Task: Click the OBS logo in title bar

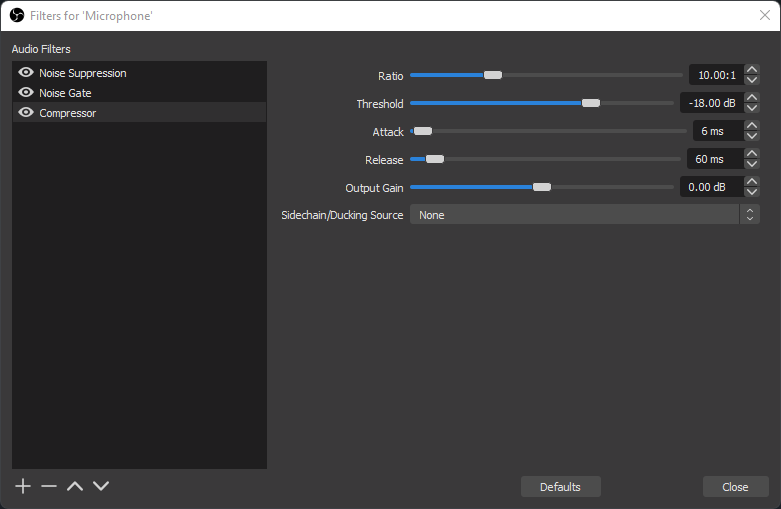Action: point(17,15)
